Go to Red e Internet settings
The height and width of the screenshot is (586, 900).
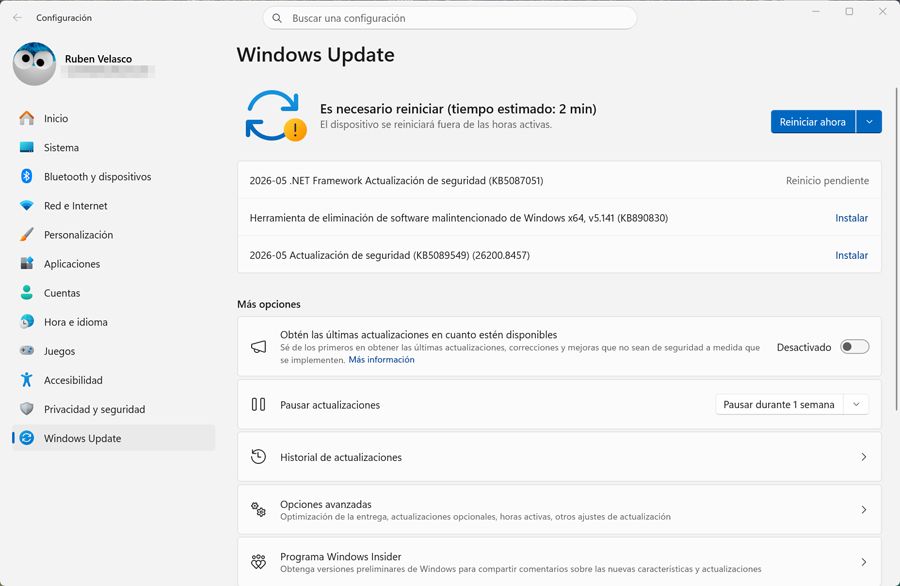click(x=114, y=205)
